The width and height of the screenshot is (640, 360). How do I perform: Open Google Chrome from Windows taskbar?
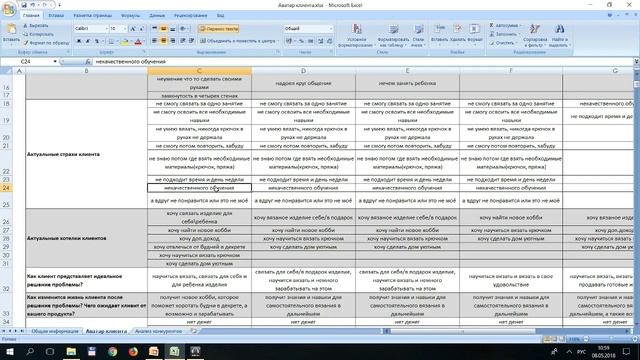(x=113, y=351)
